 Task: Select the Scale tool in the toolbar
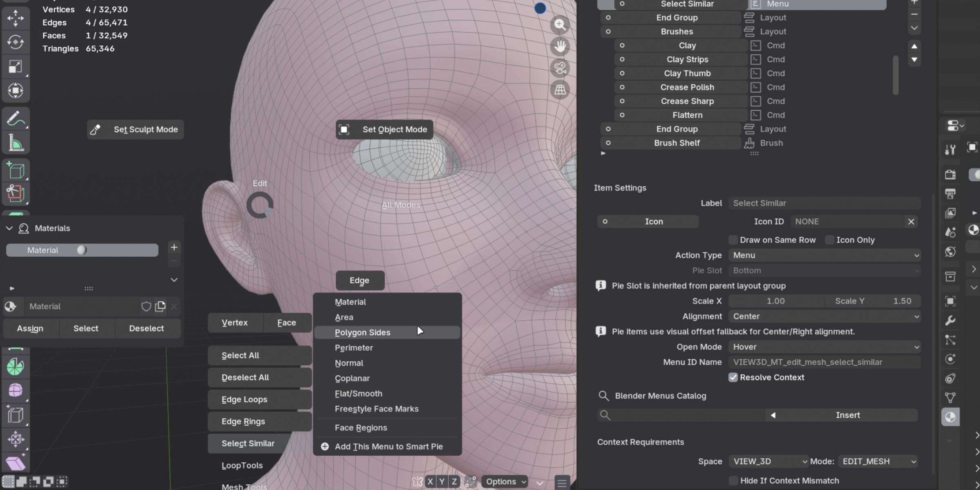[16, 66]
